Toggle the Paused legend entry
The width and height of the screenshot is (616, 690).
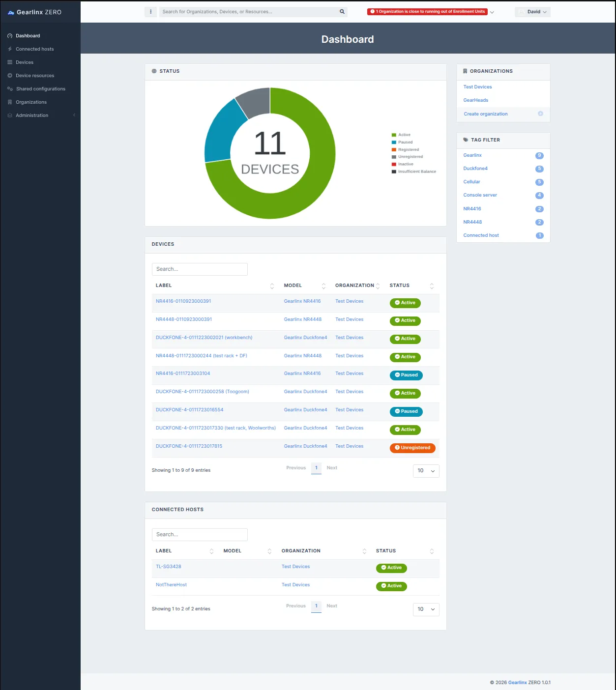402,142
